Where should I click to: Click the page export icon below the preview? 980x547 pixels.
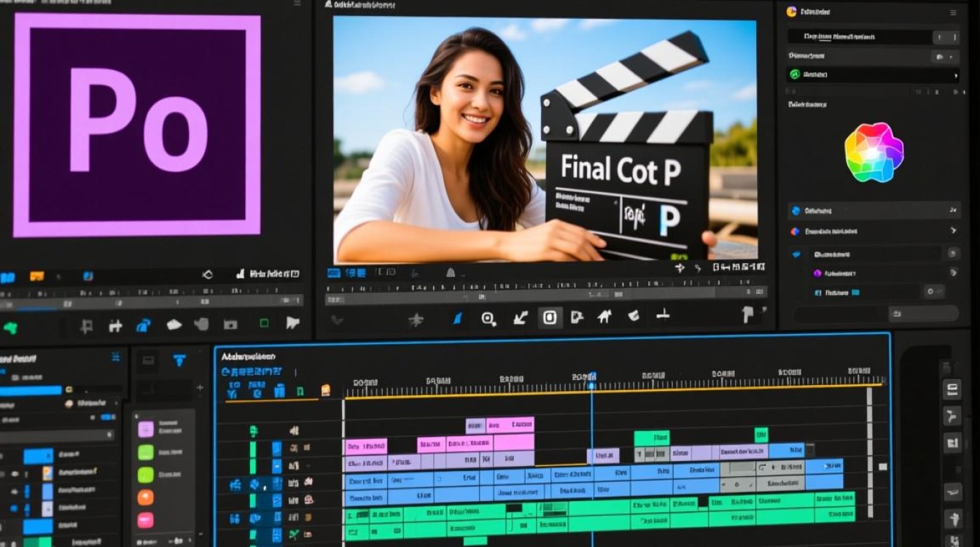click(577, 317)
